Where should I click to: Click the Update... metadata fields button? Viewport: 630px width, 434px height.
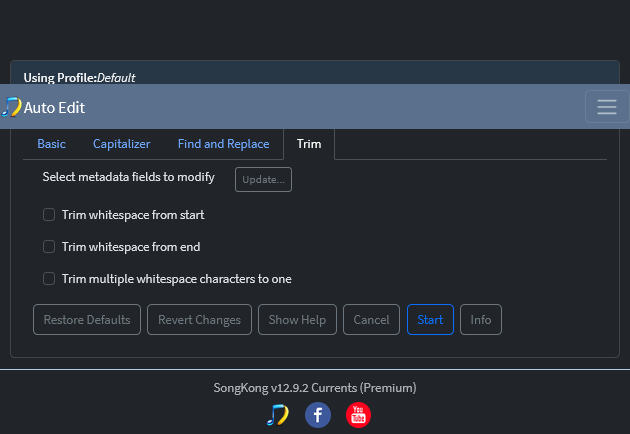(264, 180)
